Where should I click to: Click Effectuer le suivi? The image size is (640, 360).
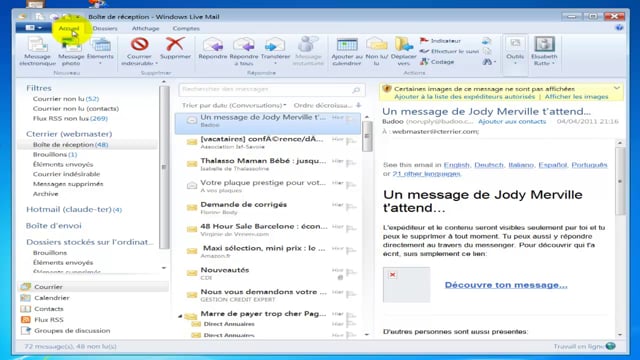point(449,51)
